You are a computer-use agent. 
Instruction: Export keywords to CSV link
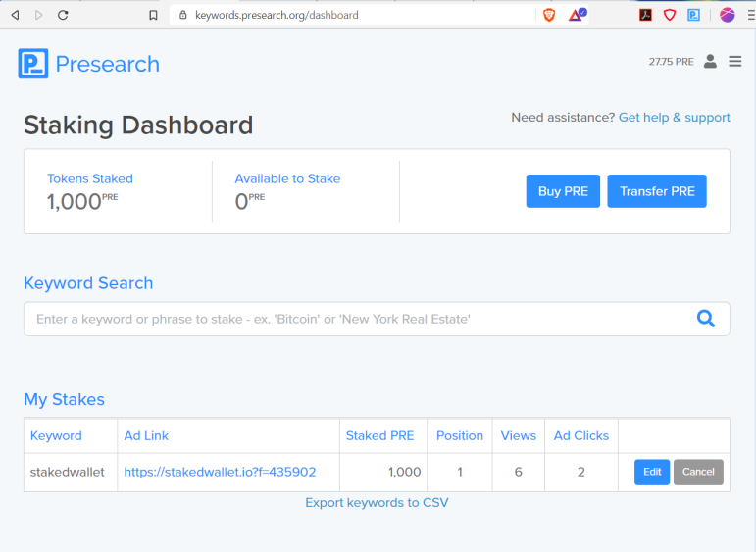point(377,503)
